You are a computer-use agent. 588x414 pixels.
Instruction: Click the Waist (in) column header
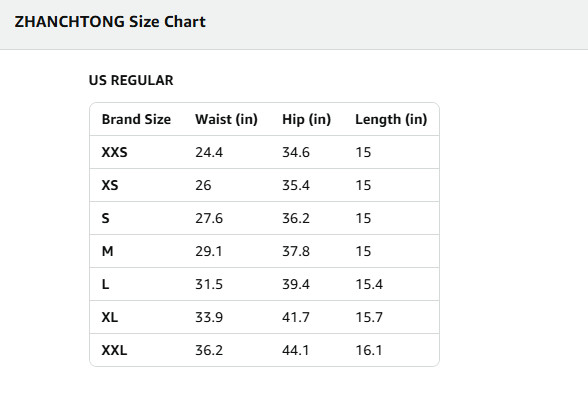pyautogui.click(x=226, y=119)
